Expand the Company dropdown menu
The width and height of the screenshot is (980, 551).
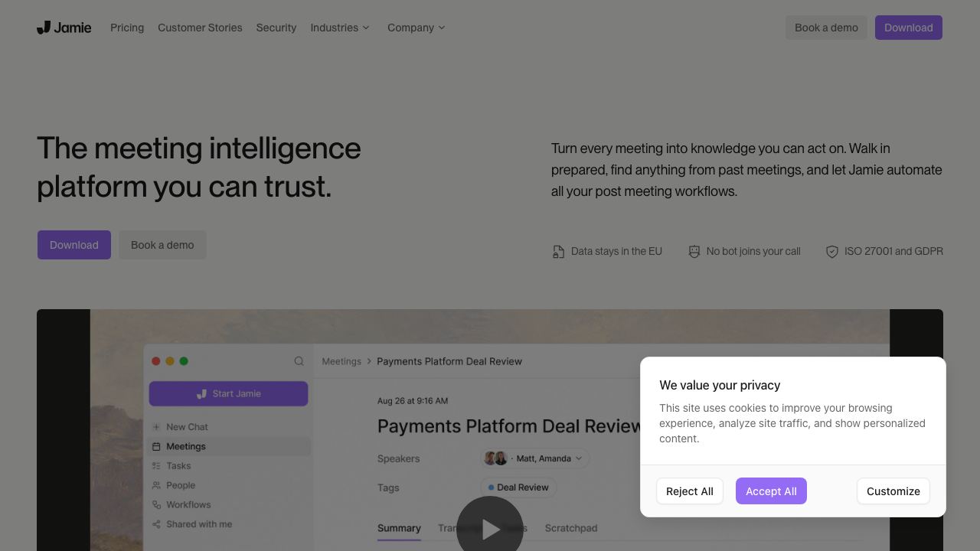coord(416,28)
